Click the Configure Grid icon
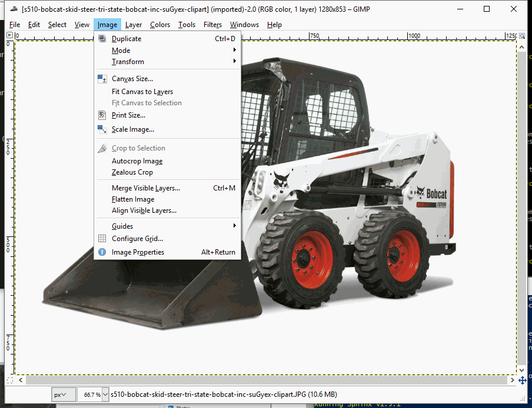The image size is (532, 408). [102, 239]
